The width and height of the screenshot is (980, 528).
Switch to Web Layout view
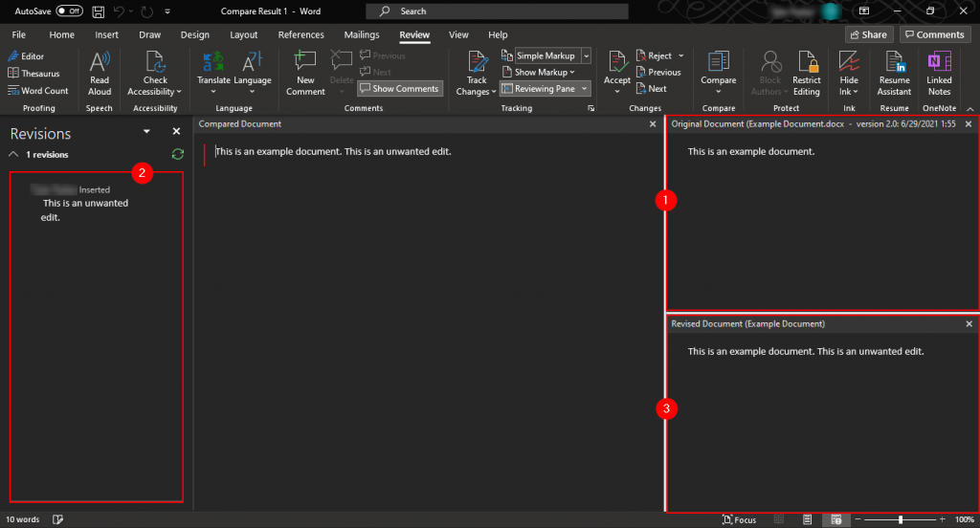836,520
